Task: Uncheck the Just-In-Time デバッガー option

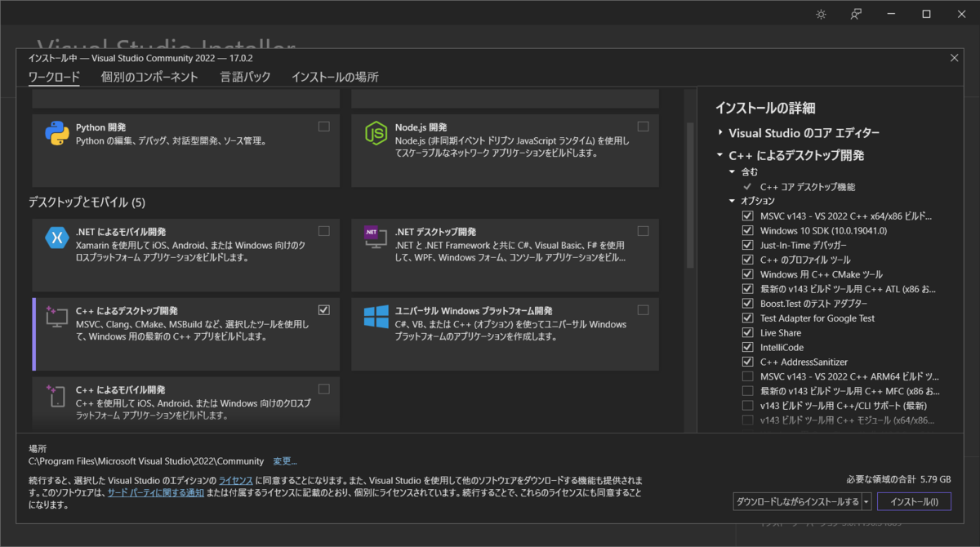Action: tap(747, 246)
